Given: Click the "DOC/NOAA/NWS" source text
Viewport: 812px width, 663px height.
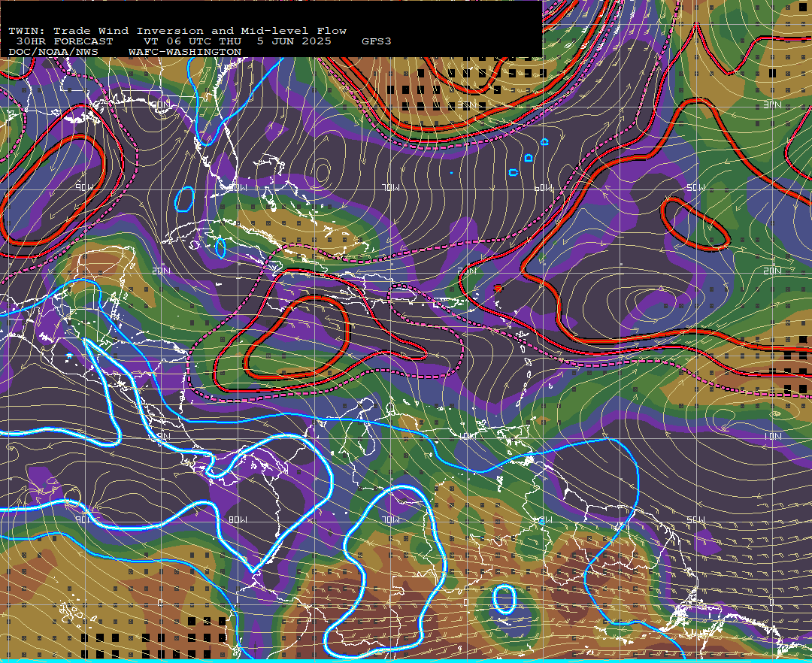Looking at the screenshot, I should (53, 52).
